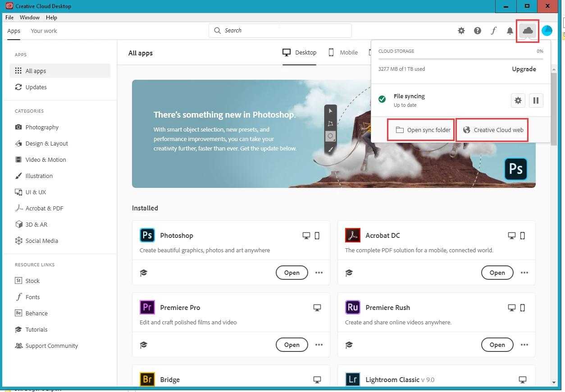Click the Lightroom Classic desktop monitor icon
The image size is (565, 392).
coord(523,379)
